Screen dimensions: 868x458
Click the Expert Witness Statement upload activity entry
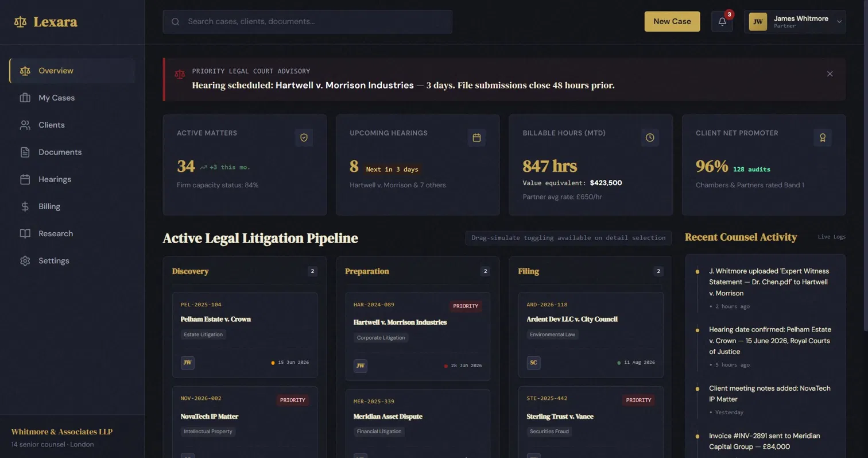coord(766,288)
